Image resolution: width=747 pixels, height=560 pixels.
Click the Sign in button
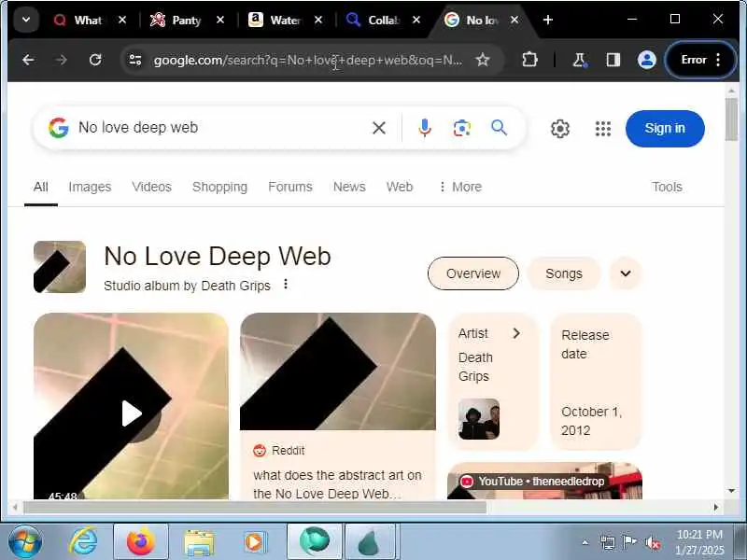pos(665,129)
